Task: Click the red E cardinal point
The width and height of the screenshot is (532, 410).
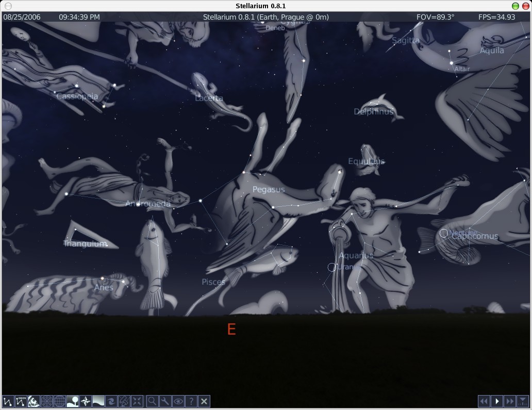Action: tap(231, 329)
